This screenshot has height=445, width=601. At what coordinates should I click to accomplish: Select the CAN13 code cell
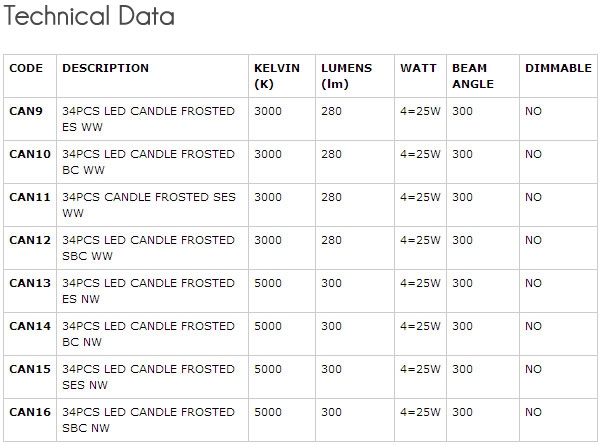pyautogui.click(x=30, y=283)
